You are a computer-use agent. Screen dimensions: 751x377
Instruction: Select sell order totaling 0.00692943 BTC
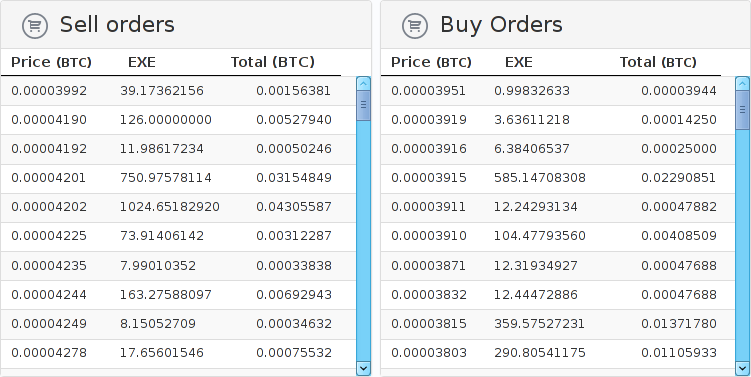178,295
